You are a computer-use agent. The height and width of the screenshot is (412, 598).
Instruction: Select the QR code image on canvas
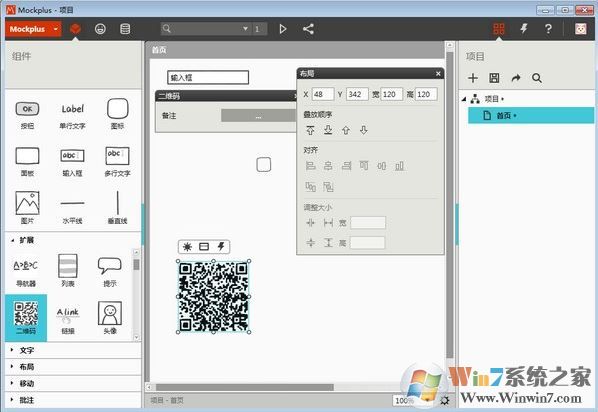coord(214,297)
